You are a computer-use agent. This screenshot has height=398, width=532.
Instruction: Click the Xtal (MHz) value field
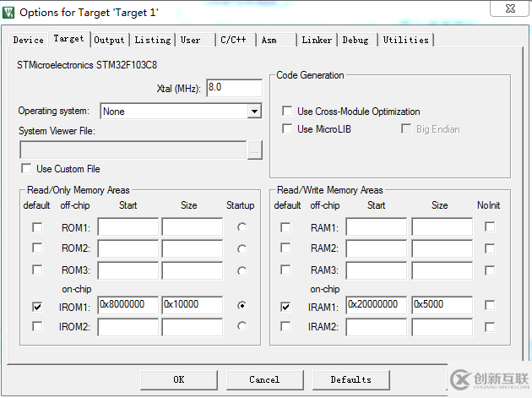[234, 88]
